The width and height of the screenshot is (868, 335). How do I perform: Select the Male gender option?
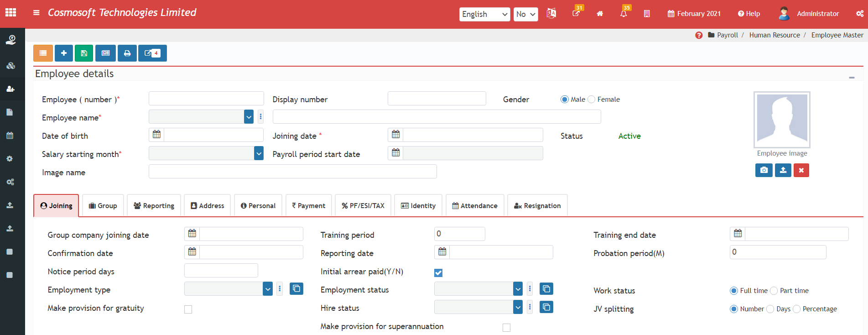click(565, 99)
